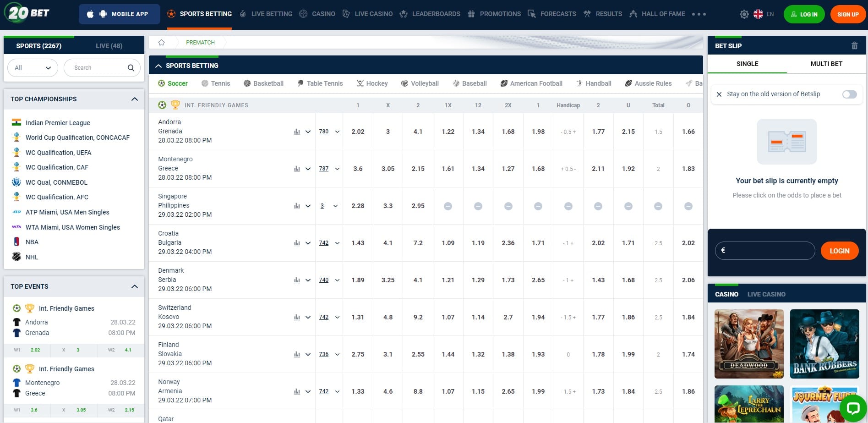Switch to the Live (48) tab
The width and height of the screenshot is (868, 423).
coord(109,46)
